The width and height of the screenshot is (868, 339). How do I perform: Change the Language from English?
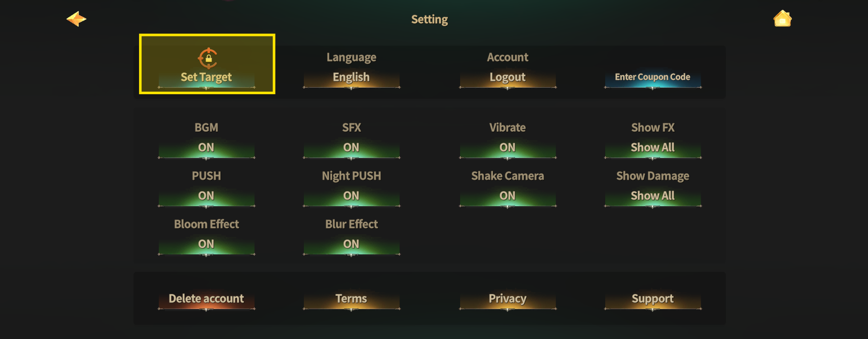[x=351, y=78]
